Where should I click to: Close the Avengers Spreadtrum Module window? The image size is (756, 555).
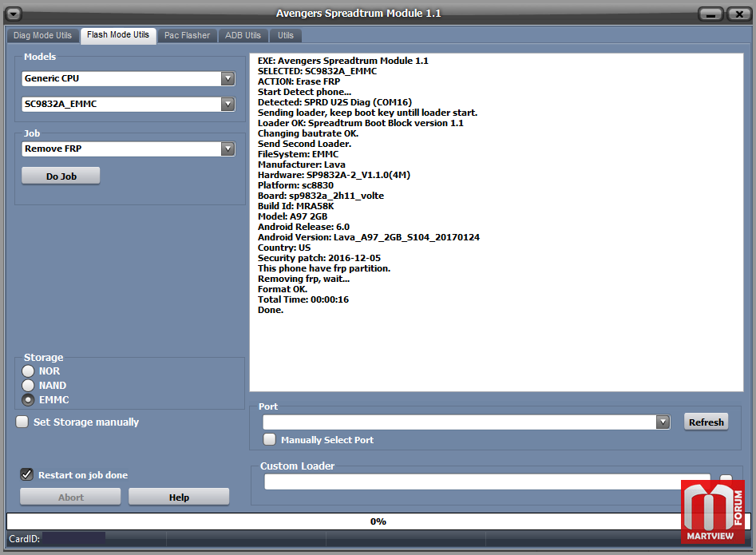[739, 14]
